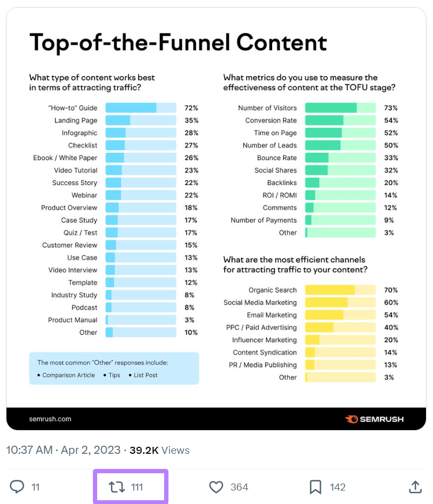Screen dimensions: 433x504
Task: Click the Semrush flame logo in the footer
Action: coord(351,419)
